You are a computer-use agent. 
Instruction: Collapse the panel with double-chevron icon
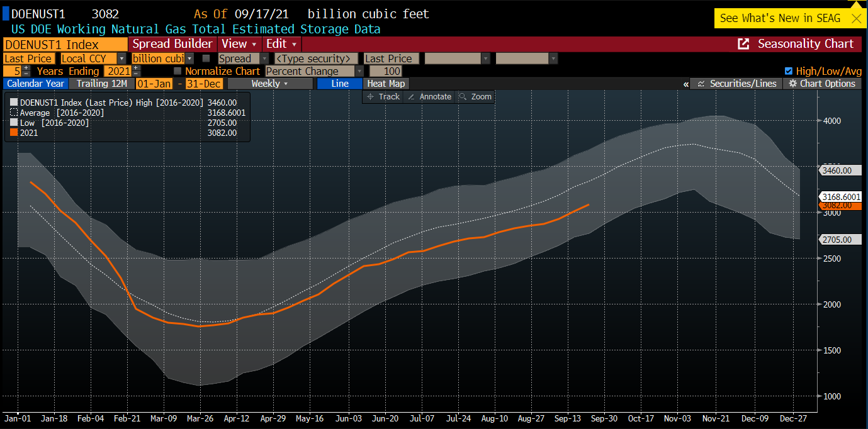pyautogui.click(x=685, y=84)
